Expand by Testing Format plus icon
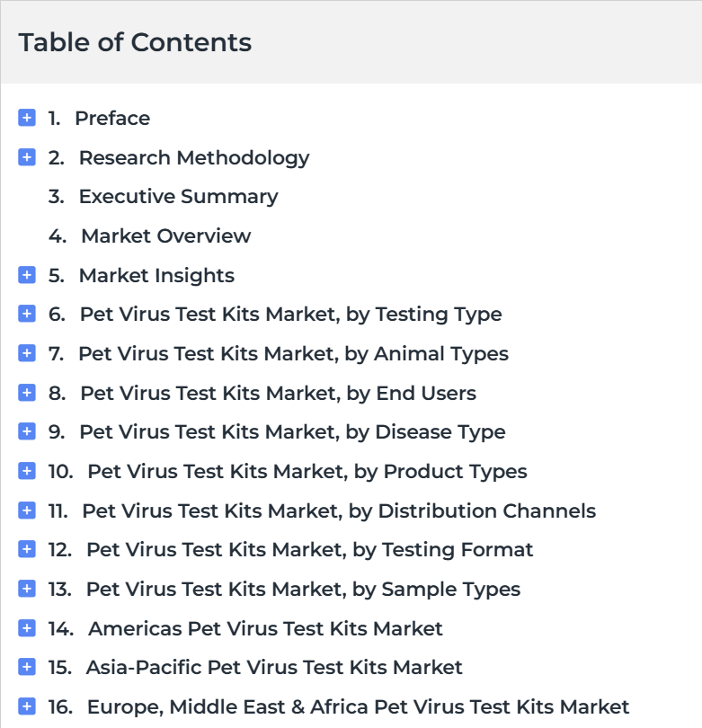 tap(27, 549)
